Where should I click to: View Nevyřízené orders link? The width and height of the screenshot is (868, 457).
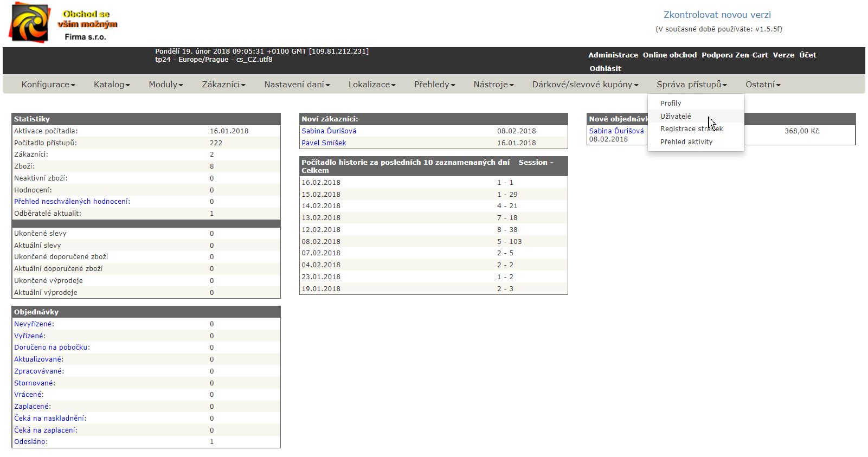click(34, 324)
